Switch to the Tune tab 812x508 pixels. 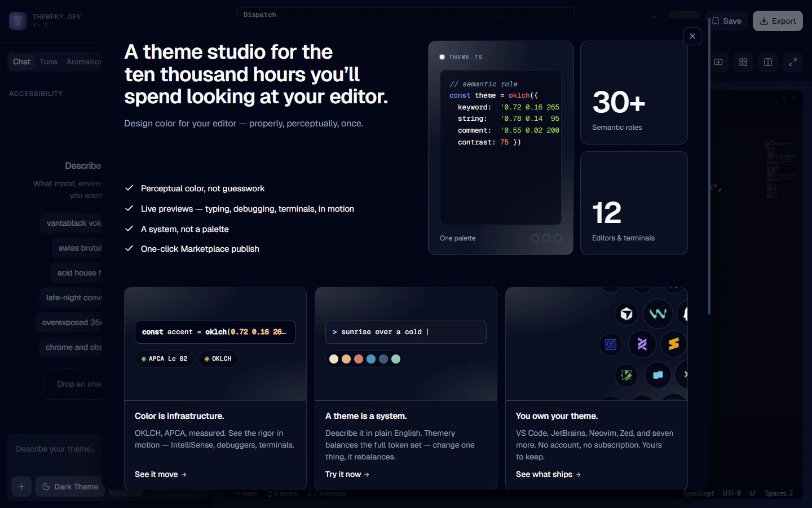tap(48, 62)
